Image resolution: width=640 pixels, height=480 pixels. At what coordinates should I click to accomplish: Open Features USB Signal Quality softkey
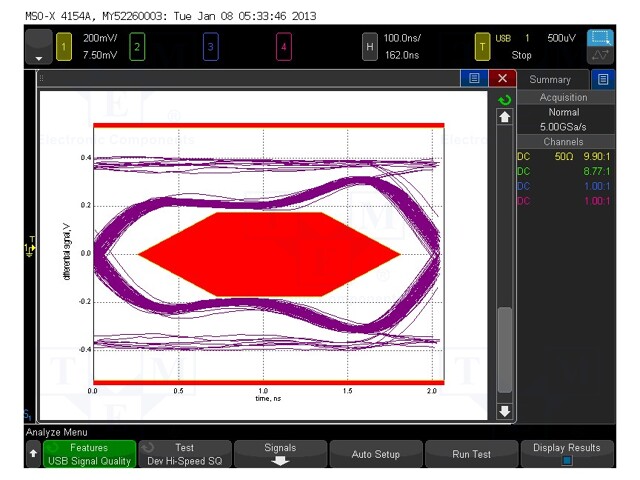pos(89,454)
